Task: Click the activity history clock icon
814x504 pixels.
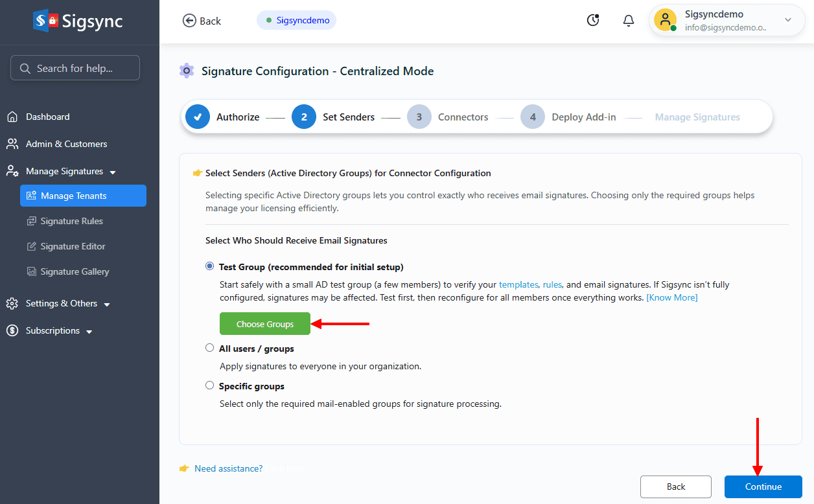Action: (x=593, y=20)
